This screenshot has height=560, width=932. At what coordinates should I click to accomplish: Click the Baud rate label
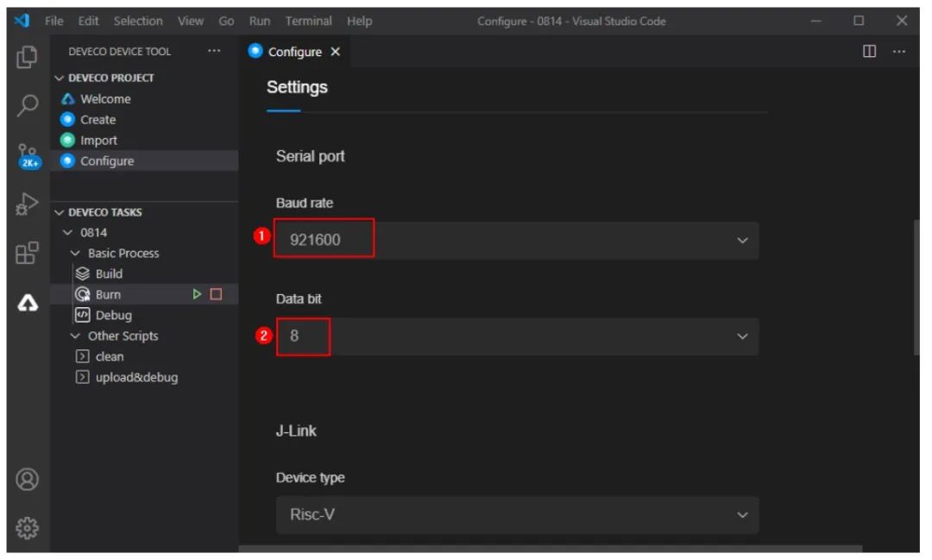tap(305, 204)
